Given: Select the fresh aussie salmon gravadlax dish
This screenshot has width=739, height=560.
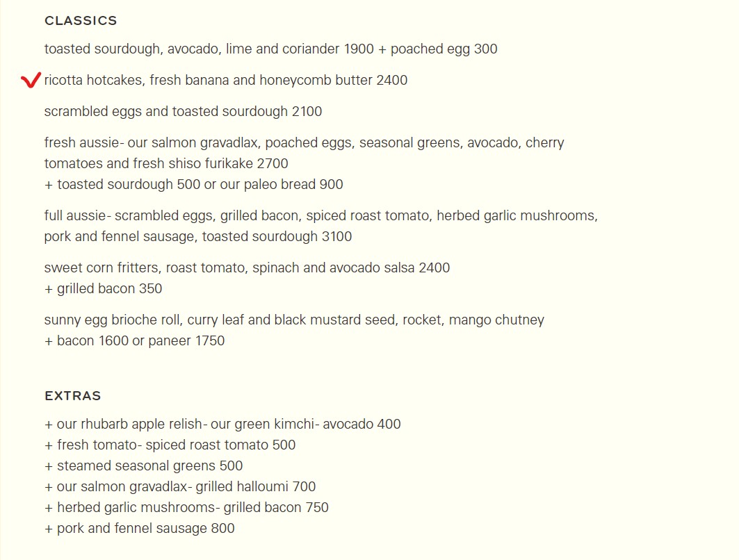Looking at the screenshot, I should 304,153.
